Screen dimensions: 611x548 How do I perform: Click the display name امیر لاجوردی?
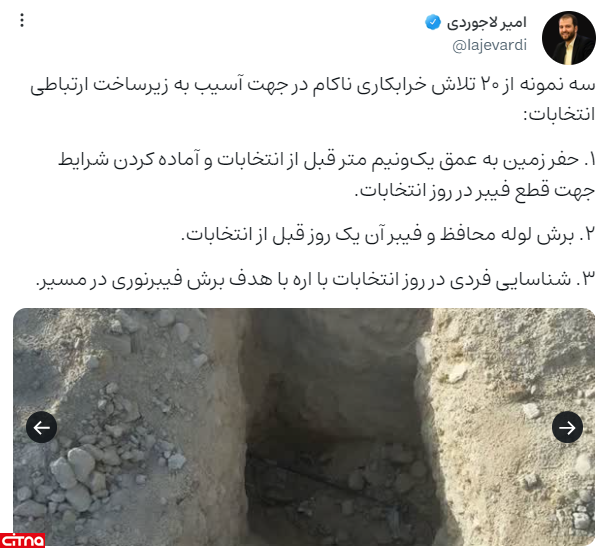487,23
